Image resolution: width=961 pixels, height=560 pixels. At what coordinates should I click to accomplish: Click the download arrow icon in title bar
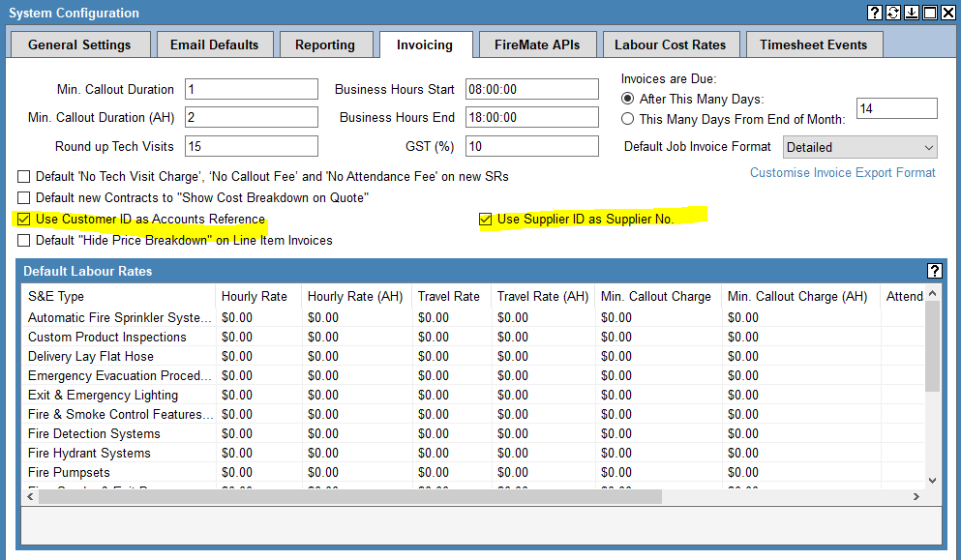911,13
